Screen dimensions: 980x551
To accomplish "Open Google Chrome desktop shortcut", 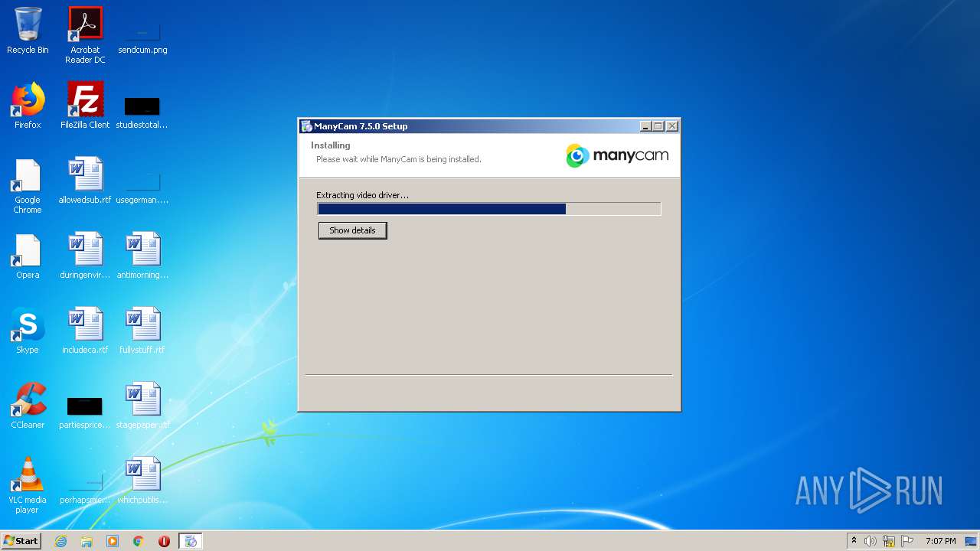I will [28, 186].
